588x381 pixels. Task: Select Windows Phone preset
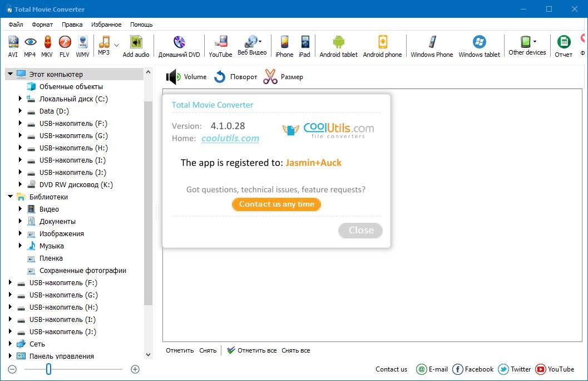click(432, 46)
